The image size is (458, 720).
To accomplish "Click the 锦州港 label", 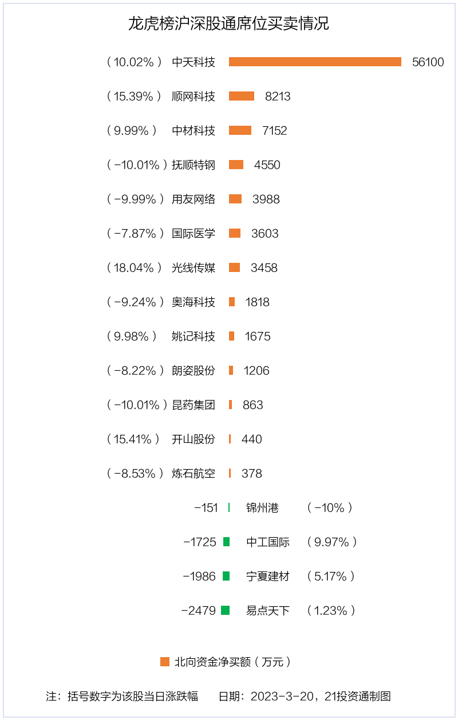I will click(x=262, y=508).
